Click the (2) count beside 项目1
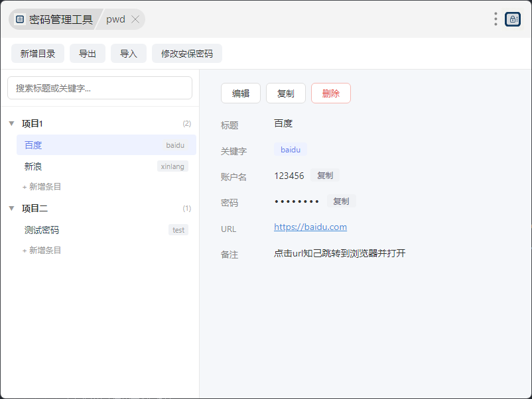This screenshot has width=532, height=399. (186, 123)
